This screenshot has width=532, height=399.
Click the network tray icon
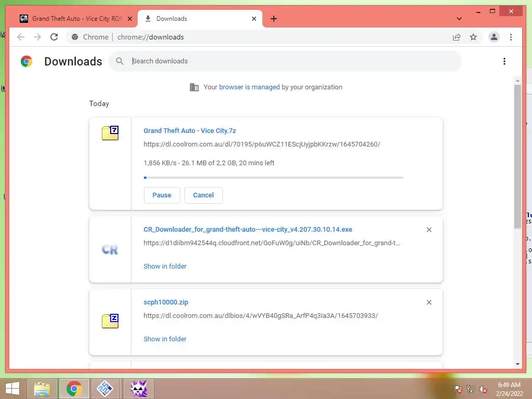471,389
